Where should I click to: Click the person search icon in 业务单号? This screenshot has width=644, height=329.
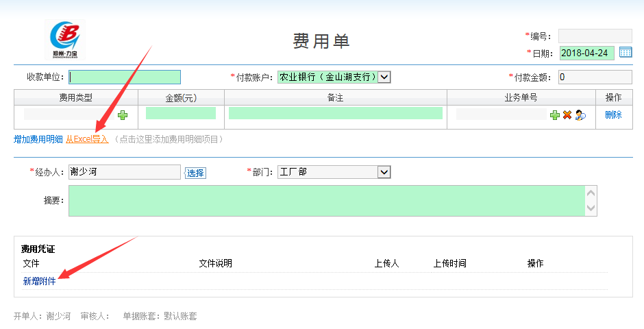pos(580,115)
